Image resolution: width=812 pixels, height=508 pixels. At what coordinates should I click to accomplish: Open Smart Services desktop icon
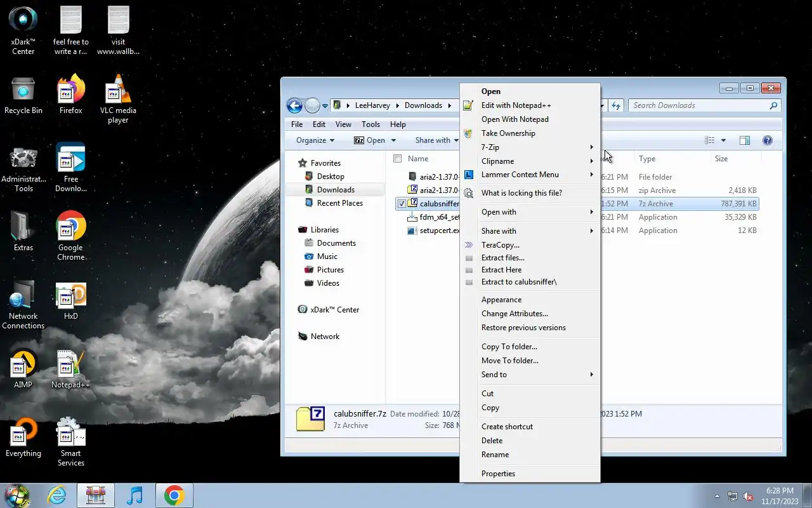click(71, 442)
